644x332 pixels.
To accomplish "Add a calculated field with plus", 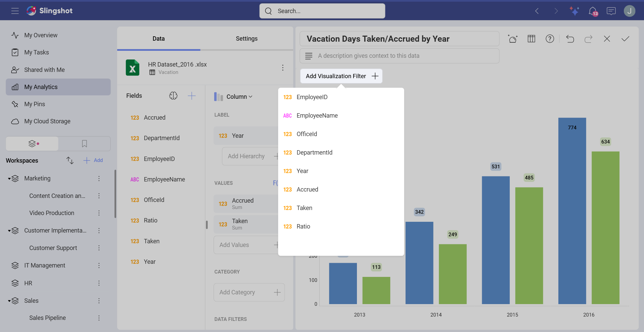I will [x=192, y=96].
